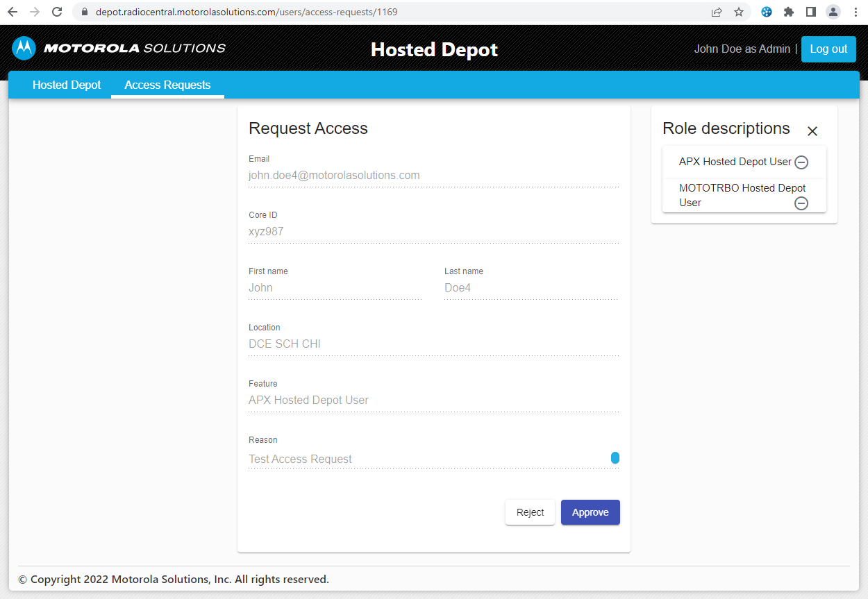This screenshot has width=868, height=599.
Task: Click the browser back arrow
Action: [12, 12]
